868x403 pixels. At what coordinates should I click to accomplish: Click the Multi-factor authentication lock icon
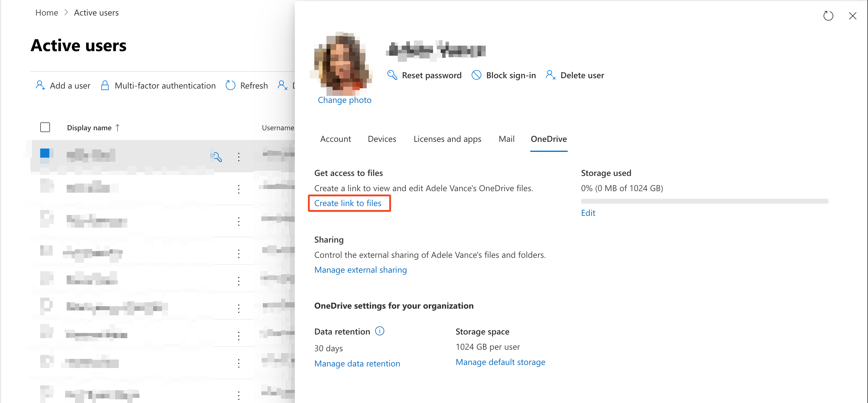pyautogui.click(x=105, y=85)
